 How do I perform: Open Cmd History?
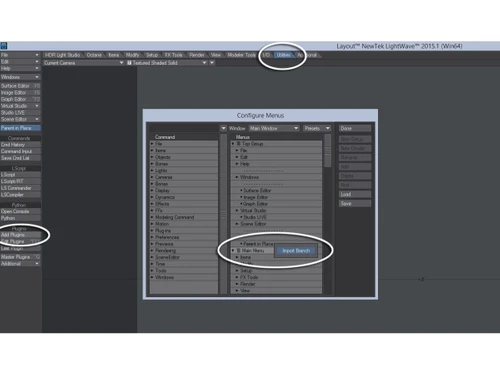point(20,145)
